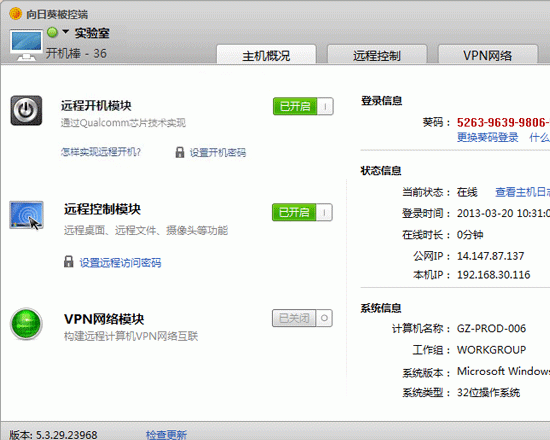Click the green VPN network module icon

click(26, 324)
